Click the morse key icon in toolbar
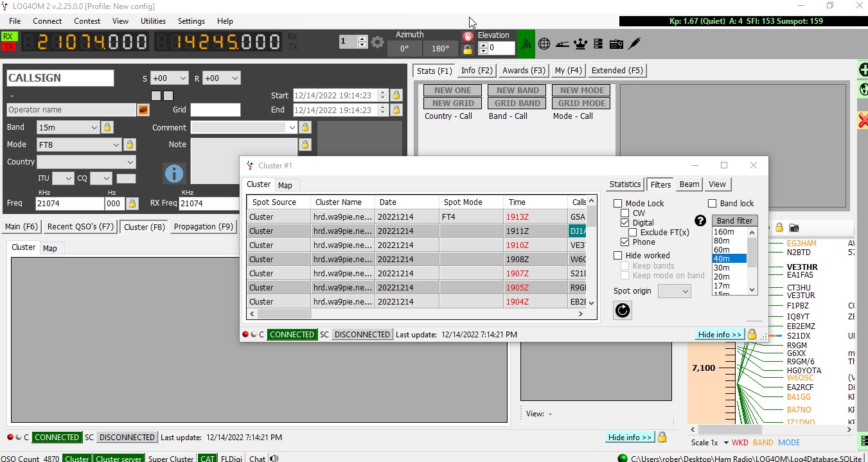Viewport: 868px width, 462px height. click(562, 44)
